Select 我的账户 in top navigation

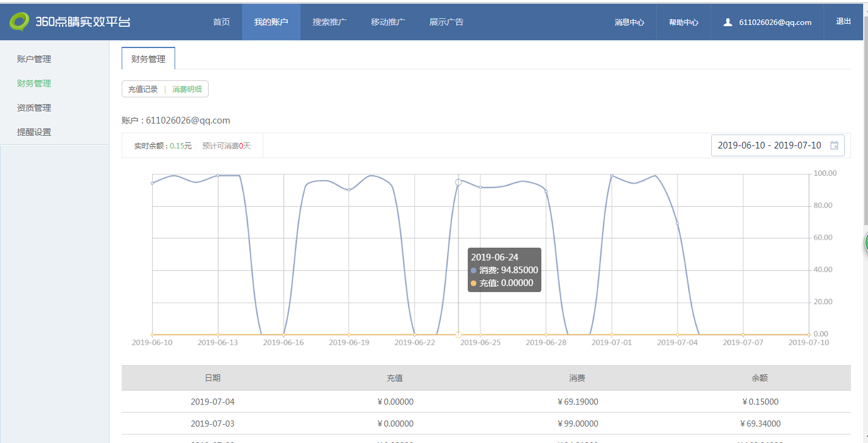[271, 22]
